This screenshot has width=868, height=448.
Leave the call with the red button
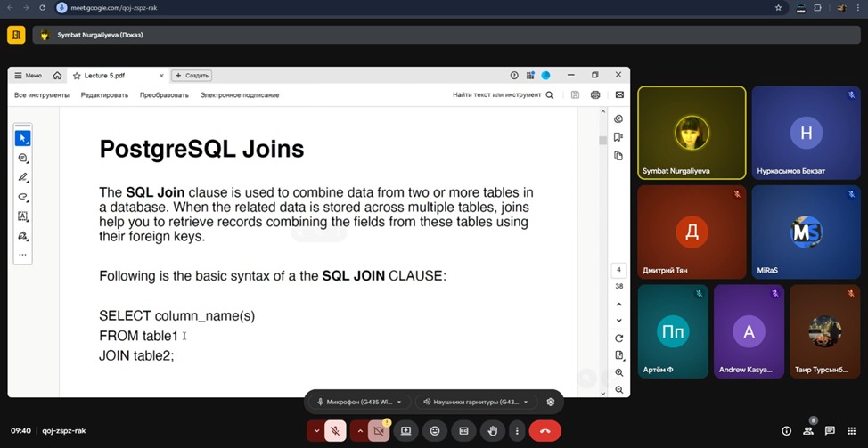(x=545, y=431)
